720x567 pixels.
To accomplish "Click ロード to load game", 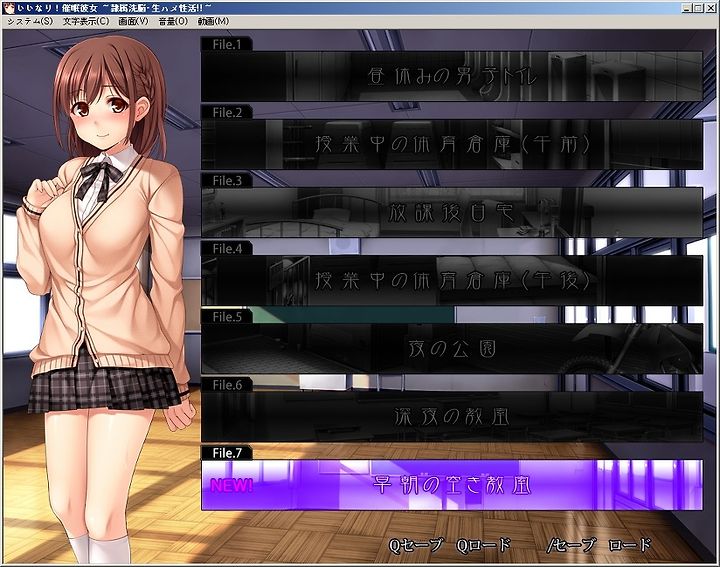I will click(x=630, y=545).
